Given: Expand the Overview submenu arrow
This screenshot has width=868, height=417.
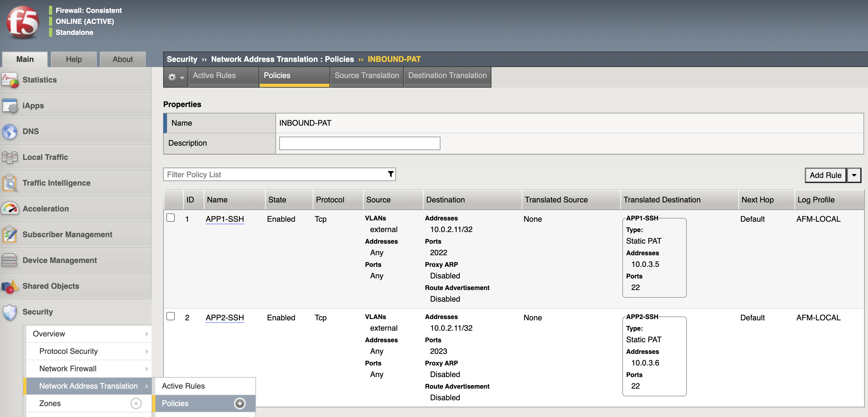Looking at the screenshot, I should [147, 334].
